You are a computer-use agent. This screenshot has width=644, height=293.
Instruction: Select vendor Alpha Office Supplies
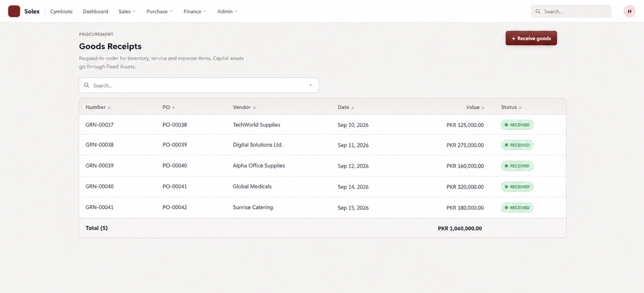(259, 166)
